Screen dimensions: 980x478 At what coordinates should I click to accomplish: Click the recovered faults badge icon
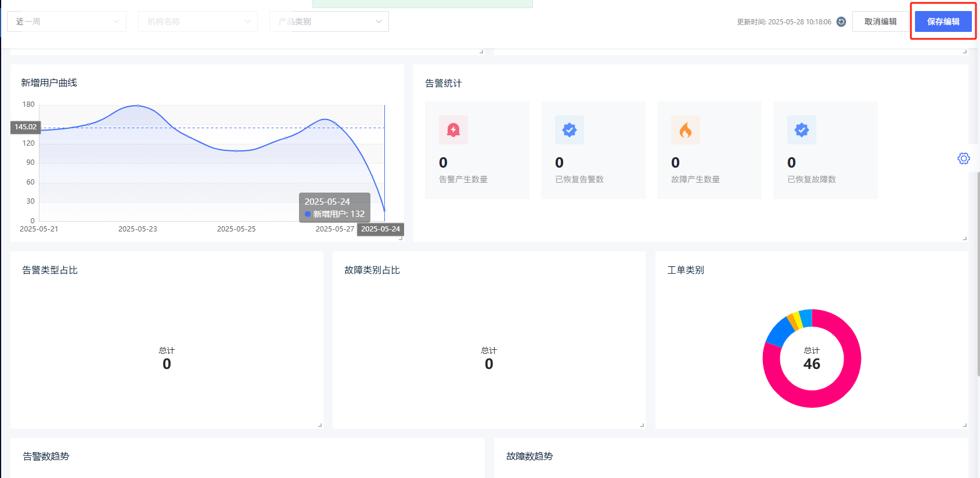pos(802,130)
